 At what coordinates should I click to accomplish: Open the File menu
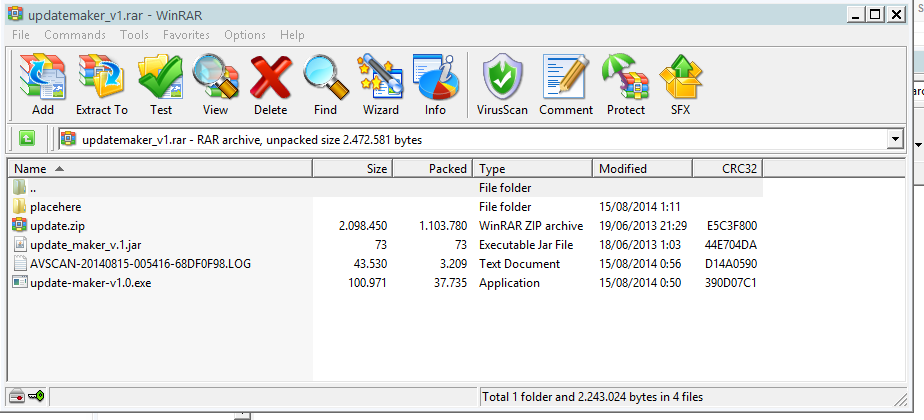tap(21, 35)
